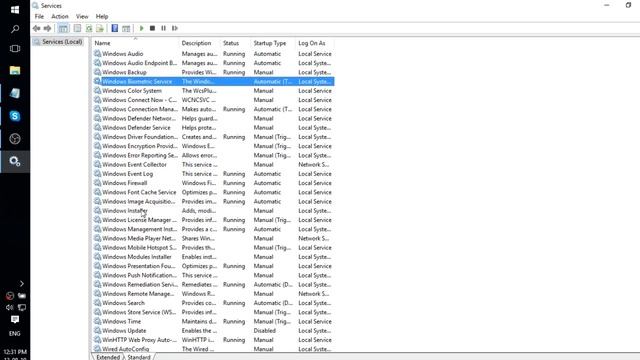Image resolution: width=640 pixels, height=360 pixels.
Task: Open the Task View taskbar icon
Action: click(15, 49)
